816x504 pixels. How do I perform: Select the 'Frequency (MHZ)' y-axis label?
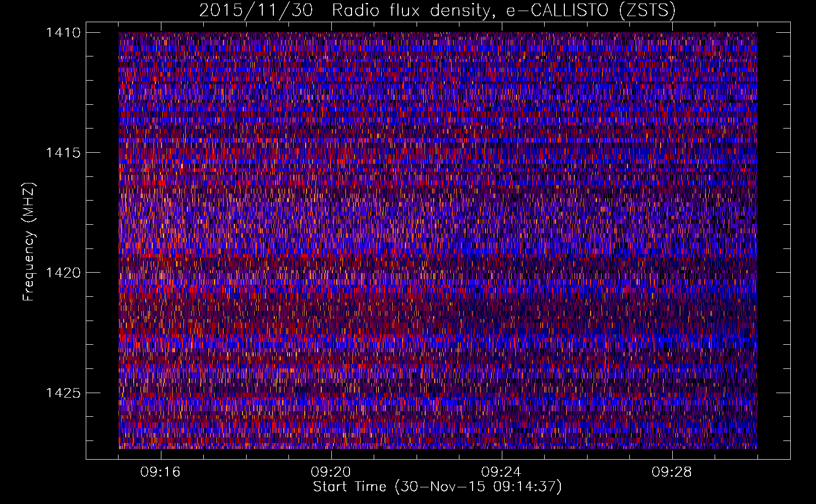[x=30, y=242]
